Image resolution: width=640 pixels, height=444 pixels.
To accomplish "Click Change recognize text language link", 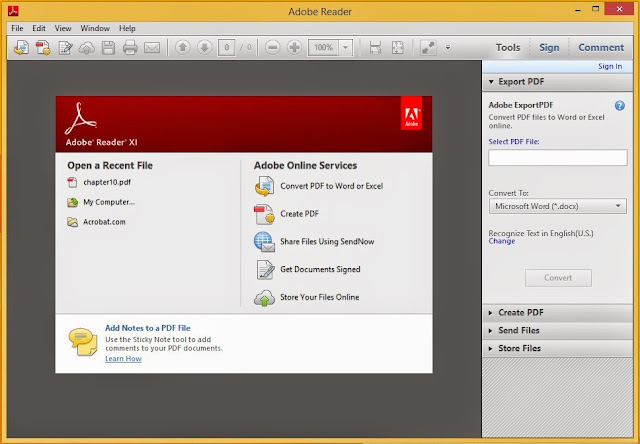I will pyautogui.click(x=502, y=241).
